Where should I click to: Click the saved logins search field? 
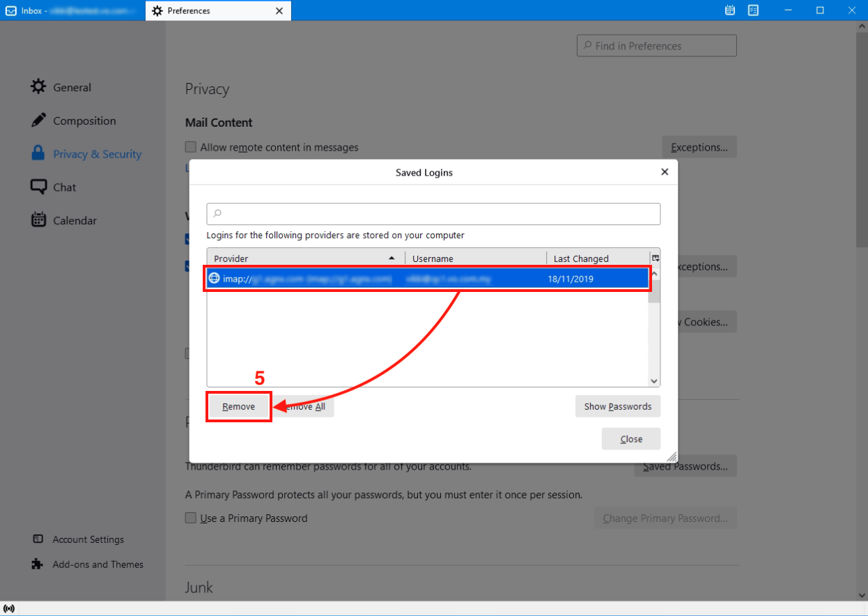click(x=433, y=214)
